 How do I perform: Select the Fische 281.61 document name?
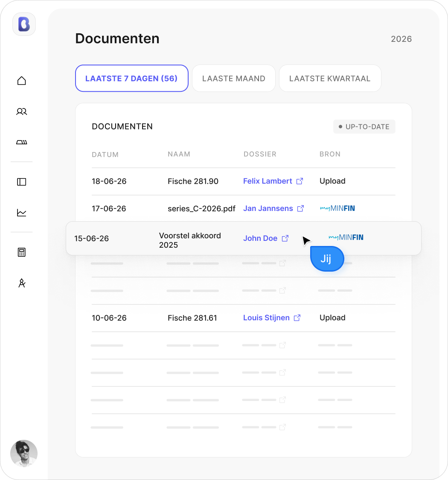click(192, 318)
